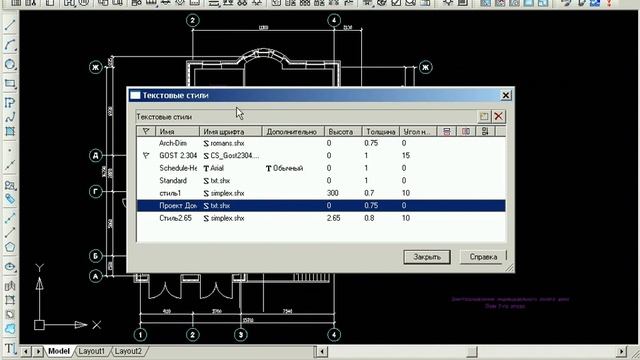Click the Обычный cell in Schedule row

coord(284,168)
